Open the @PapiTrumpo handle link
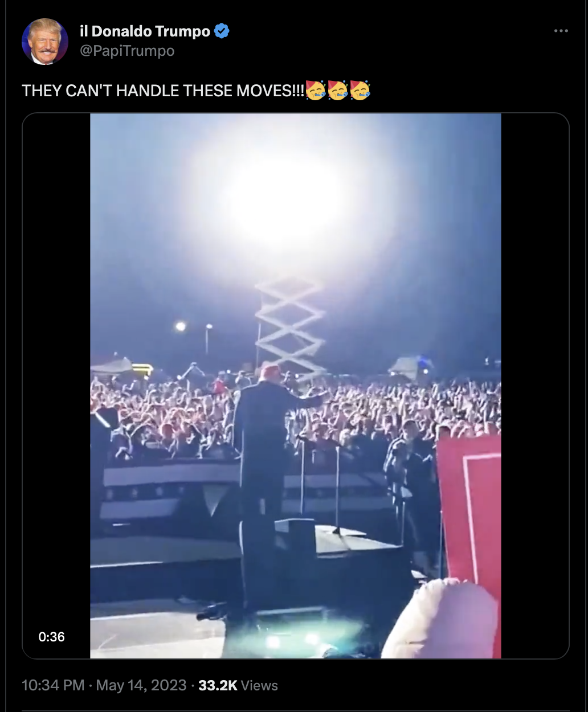588x712 pixels. click(x=127, y=51)
